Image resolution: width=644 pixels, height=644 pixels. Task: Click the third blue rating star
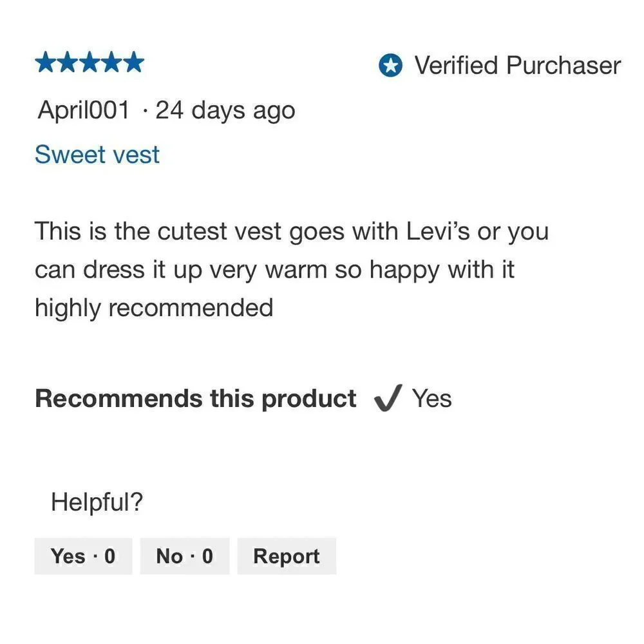pyautogui.click(x=90, y=62)
